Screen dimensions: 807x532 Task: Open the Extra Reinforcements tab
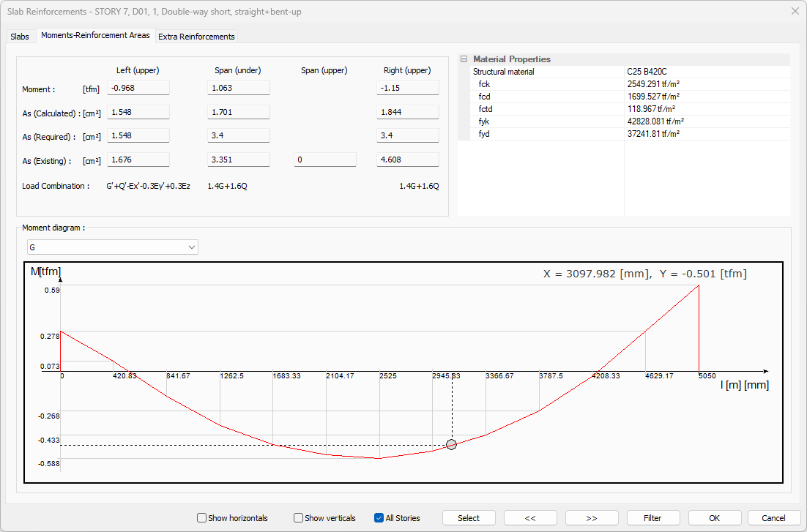click(196, 37)
